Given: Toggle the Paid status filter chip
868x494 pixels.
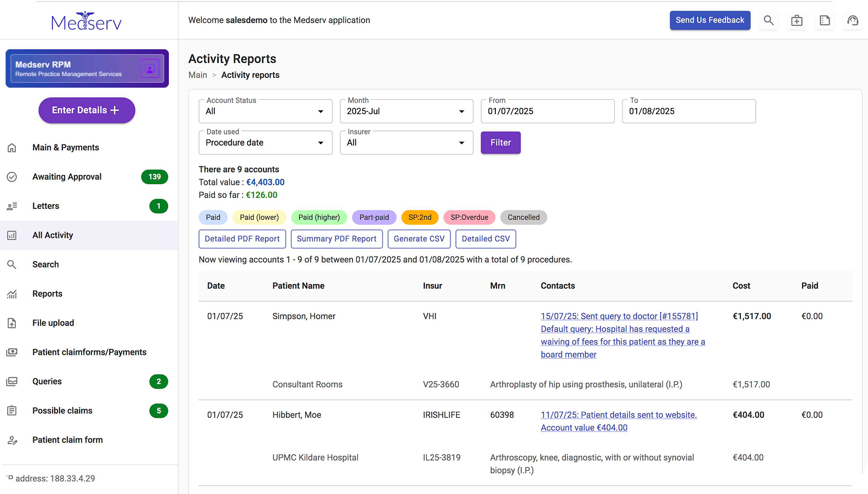Looking at the screenshot, I should coord(213,218).
